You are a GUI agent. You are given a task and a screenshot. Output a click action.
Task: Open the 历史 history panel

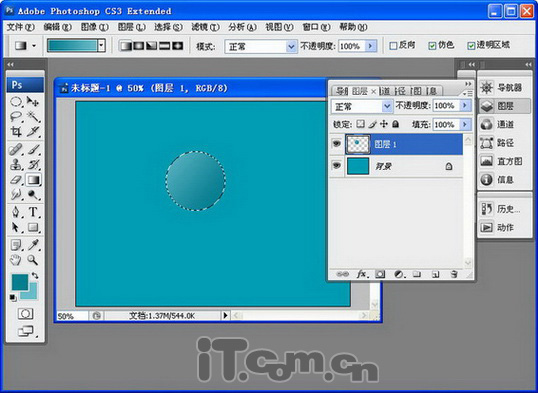[x=504, y=209]
